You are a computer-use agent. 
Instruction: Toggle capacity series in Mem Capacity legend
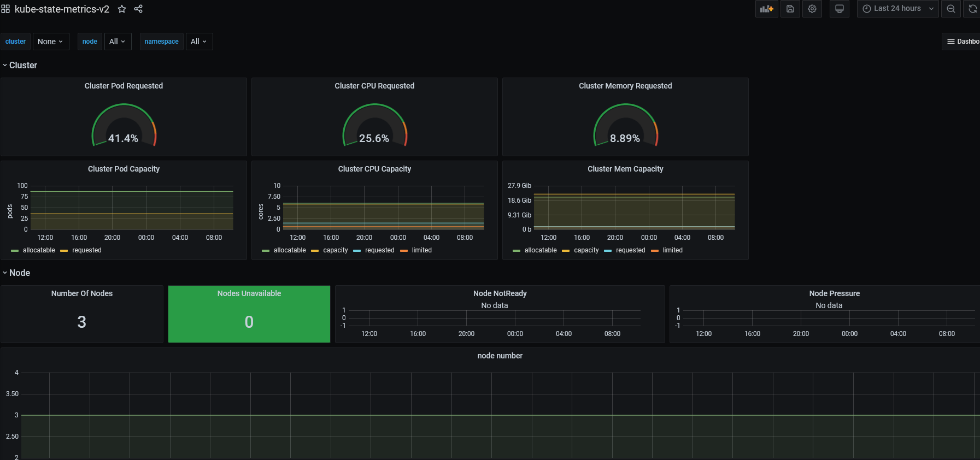pyautogui.click(x=586, y=250)
